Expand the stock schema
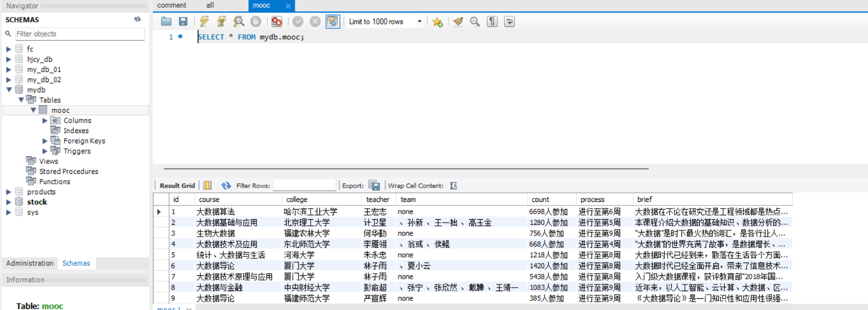Viewport: 868px width, 310px height. tap(8, 202)
